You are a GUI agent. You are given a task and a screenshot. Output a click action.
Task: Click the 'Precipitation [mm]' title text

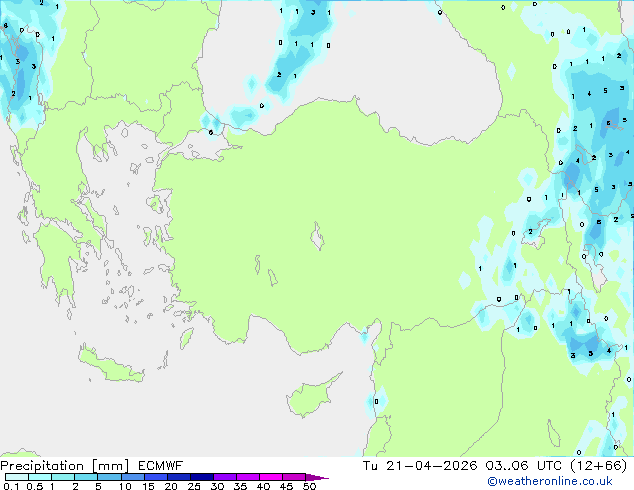click(x=65, y=466)
